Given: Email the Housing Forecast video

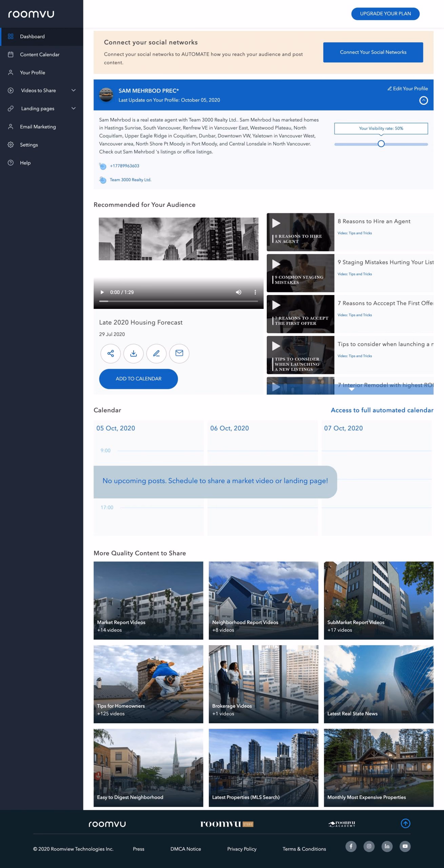Looking at the screenshot, I should pyautogui.click(x=179, y=354).
